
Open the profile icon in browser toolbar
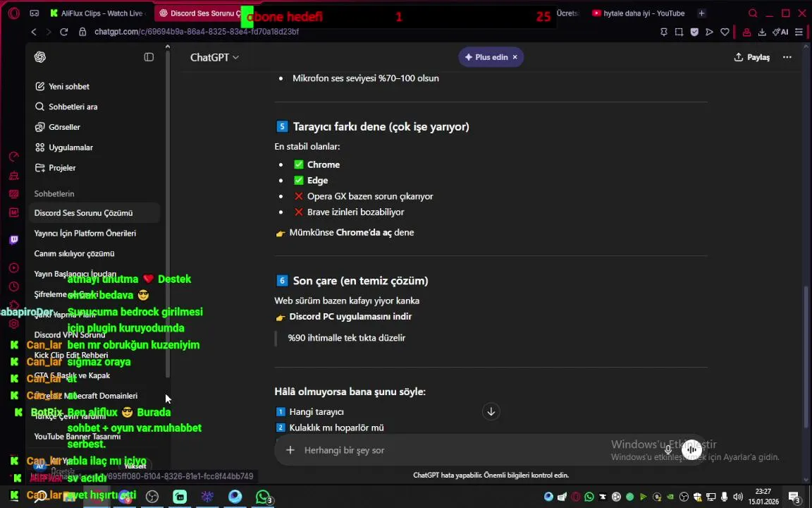tap(746, 32)
